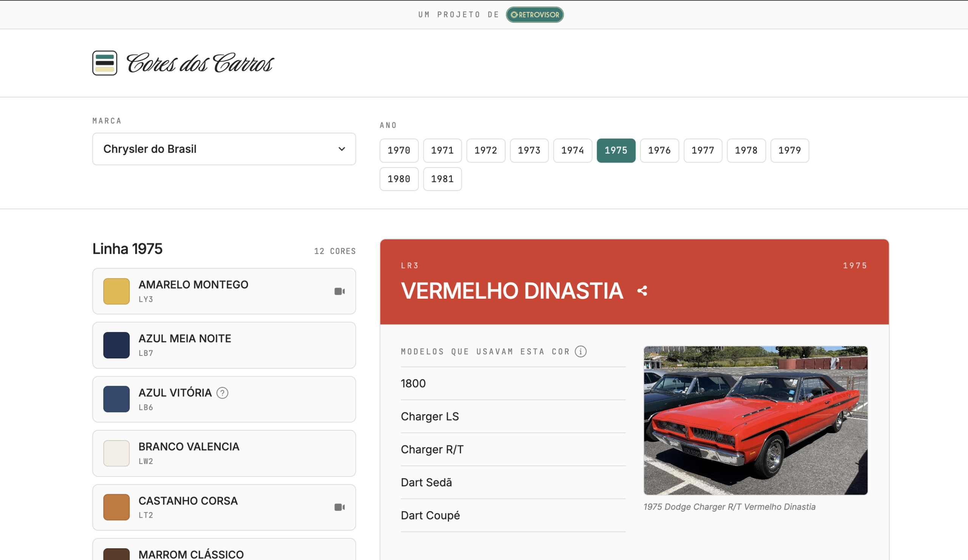This screenshot has width=968, height=560.
Task: Click the Linha 1975 heading
Action: click(127, 249)
